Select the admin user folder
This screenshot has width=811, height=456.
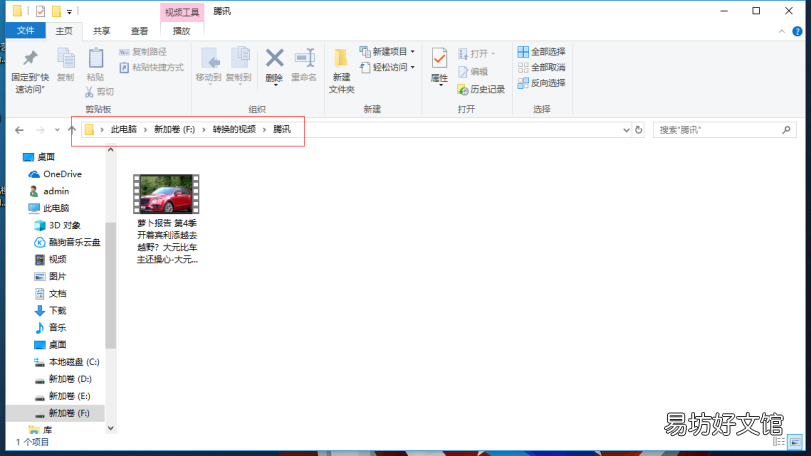pos(49,191)
